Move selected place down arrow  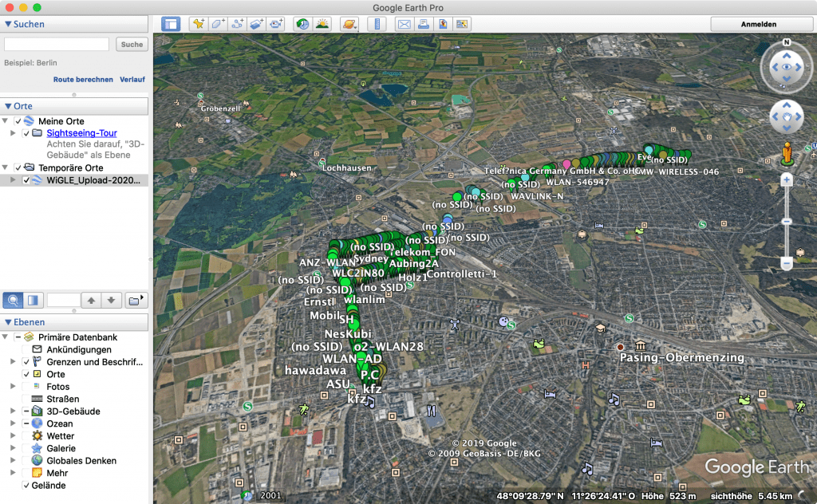coord(111,300)
